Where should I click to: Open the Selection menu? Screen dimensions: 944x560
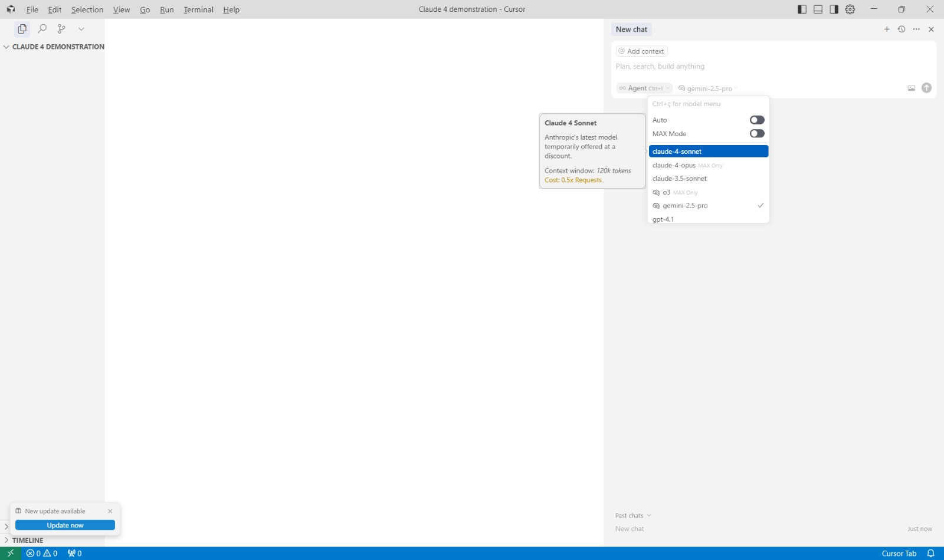click(x=87, y=9)
